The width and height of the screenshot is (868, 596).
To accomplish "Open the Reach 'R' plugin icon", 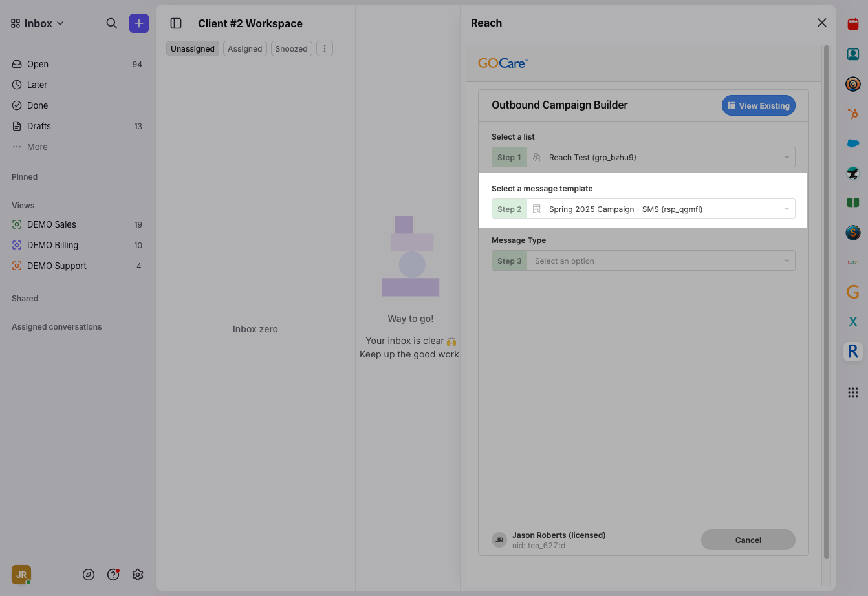I will pos(852,352).
